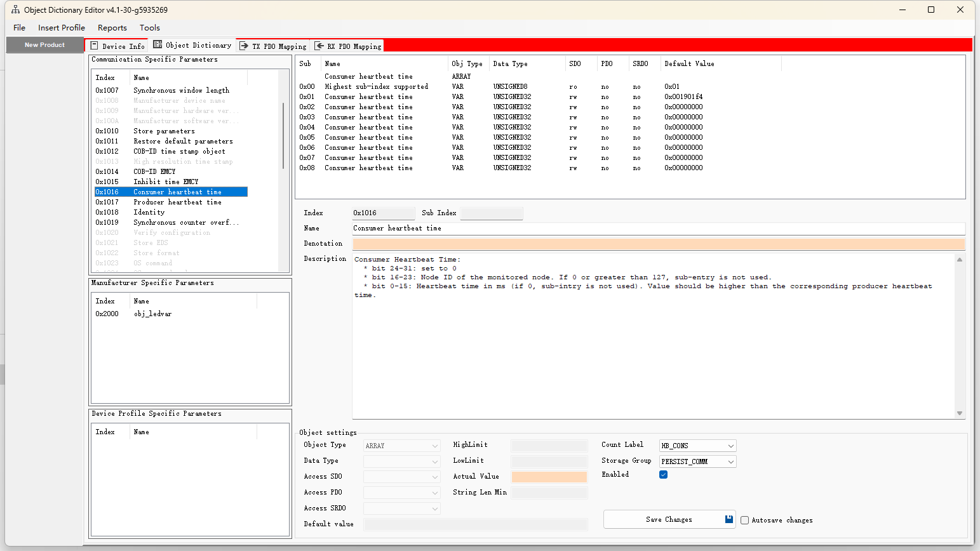Switch to the TX PDO Mapping tab
Viewport: 980px width, 551px height.
click(x=273, y=46)
